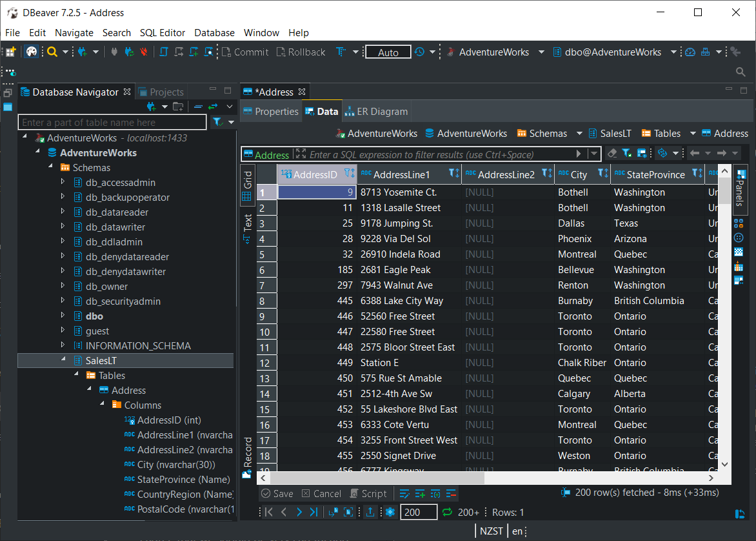The width and height of the screenshot is (756, 541).
Task: Toggle the Grid view side tab
Action: click(x=247, y=185)
